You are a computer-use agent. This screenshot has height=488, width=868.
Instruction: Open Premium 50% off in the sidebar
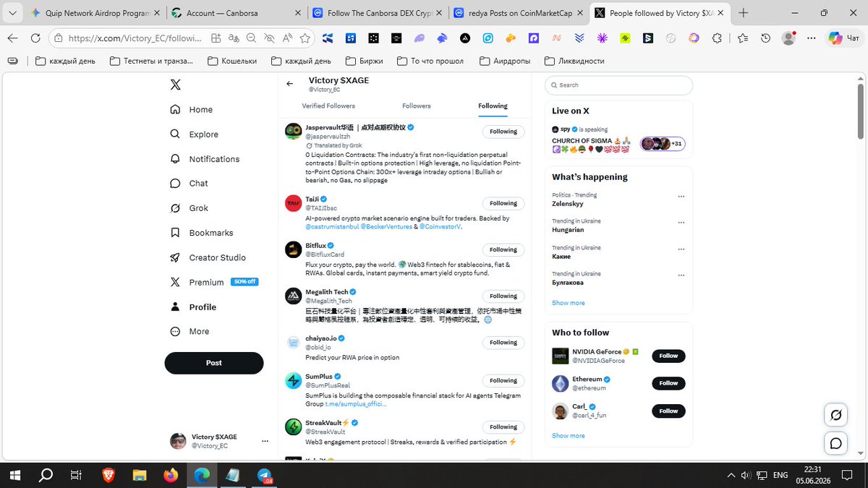click(213, 282)
